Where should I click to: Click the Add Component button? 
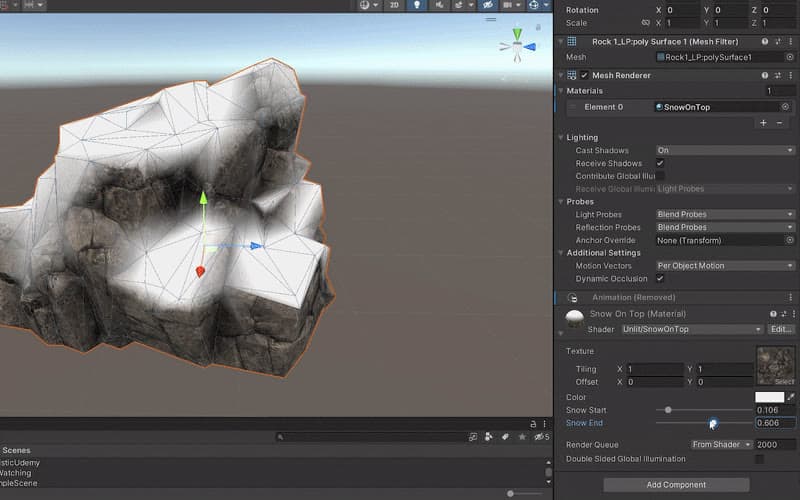click(676, 485)
